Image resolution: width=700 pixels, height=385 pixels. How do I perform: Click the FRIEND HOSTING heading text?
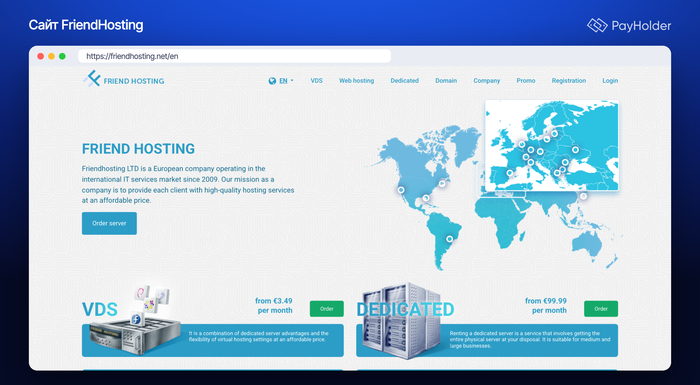138,149
